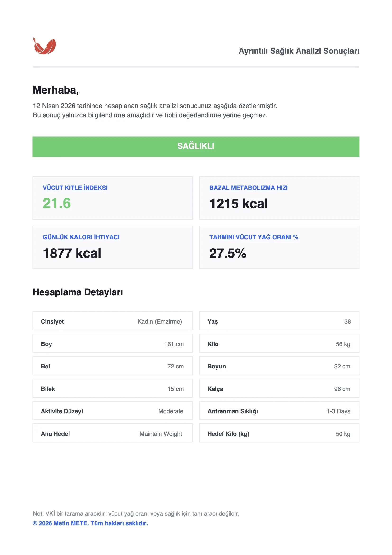Select the Bel measurement row

[x=113, y=366]
